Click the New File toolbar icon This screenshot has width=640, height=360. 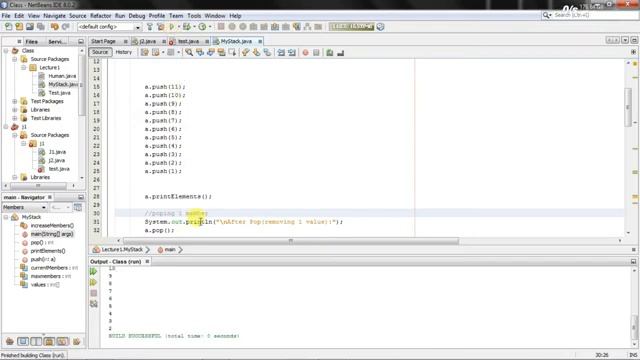[x=8, y=27]
